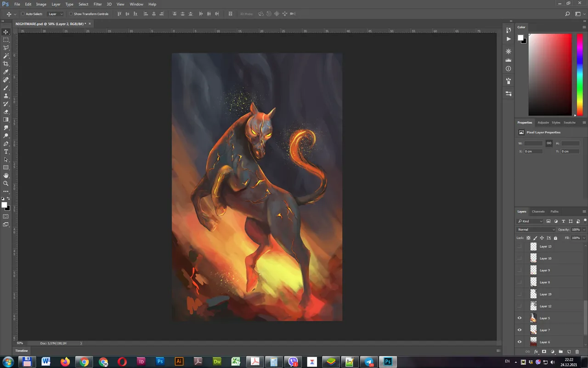
Task: Close the NIGHTMARE.psd document tab
Action: (x=90, y=23)
